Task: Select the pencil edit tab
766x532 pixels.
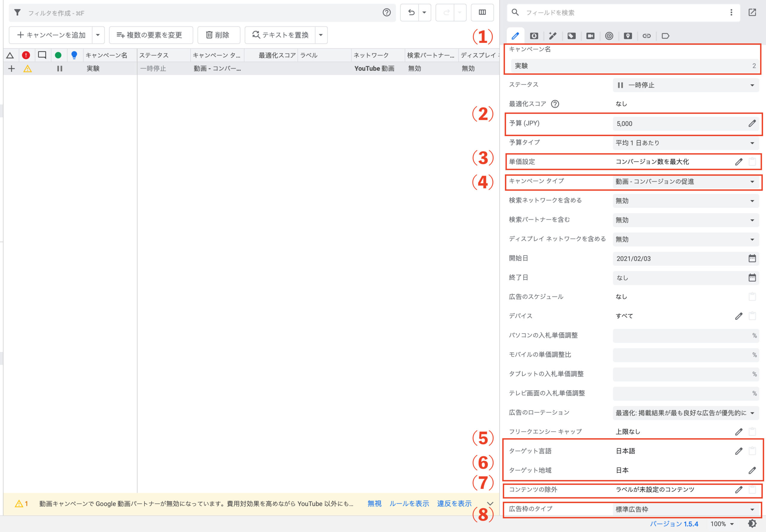Action: tap(515, 36)
